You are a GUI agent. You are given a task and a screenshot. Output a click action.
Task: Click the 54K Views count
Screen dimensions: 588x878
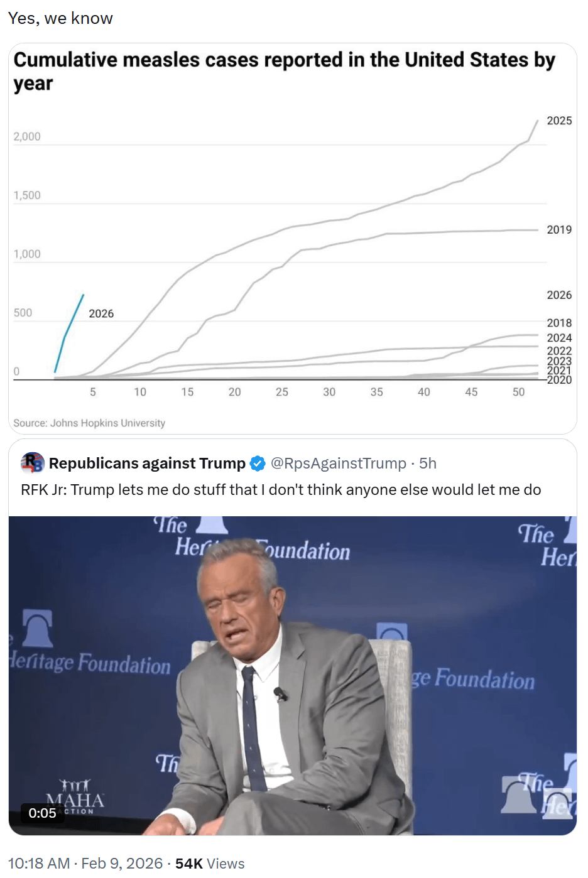point(210,864)
